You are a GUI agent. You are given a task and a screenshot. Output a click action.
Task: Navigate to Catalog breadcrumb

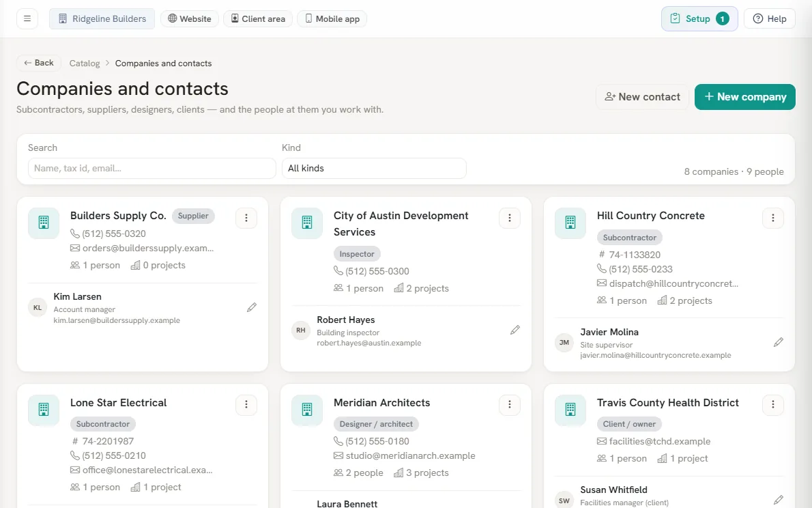coord(85,63)
